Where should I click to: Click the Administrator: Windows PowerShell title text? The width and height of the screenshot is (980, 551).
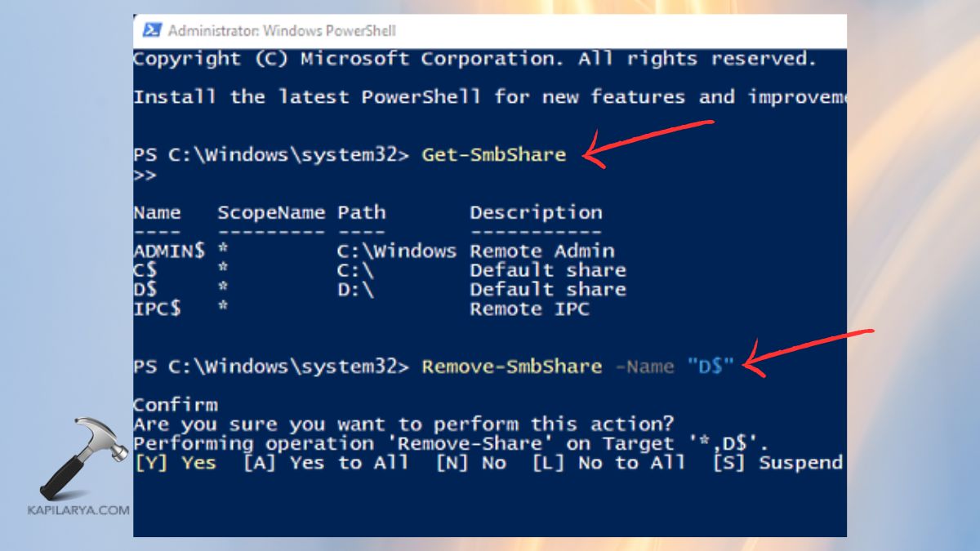click(x=281, y=30)
